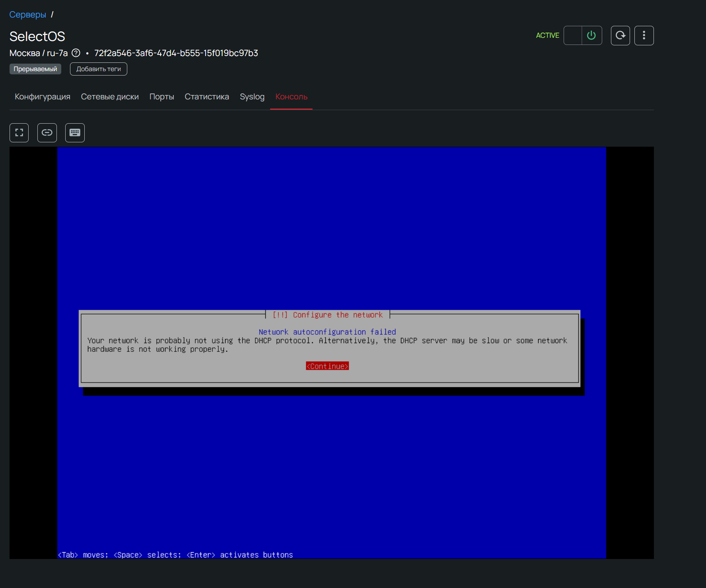Switch to the Конфигурация tab

(x=43, y=97)
